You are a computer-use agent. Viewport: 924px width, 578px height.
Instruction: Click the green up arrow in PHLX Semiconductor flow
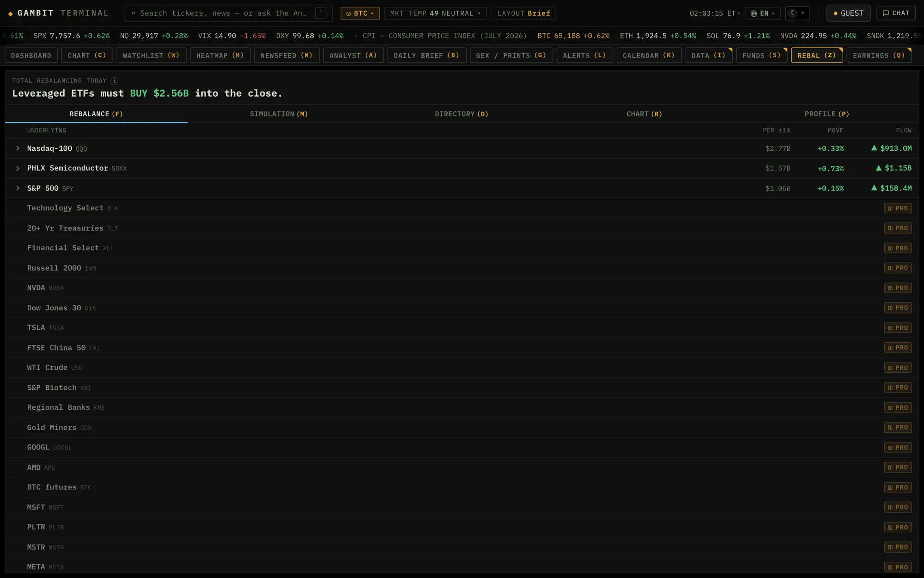pyautogui.click(x=879, y=168)
